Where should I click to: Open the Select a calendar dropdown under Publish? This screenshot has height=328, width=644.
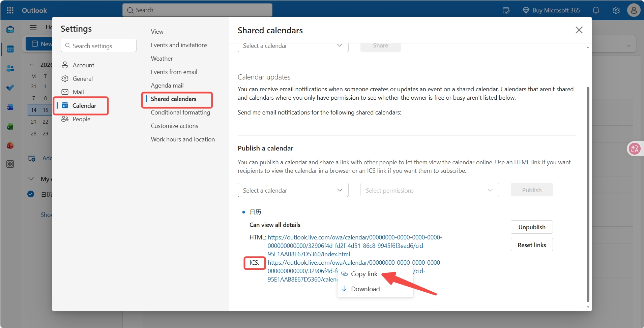click(293, 190)
